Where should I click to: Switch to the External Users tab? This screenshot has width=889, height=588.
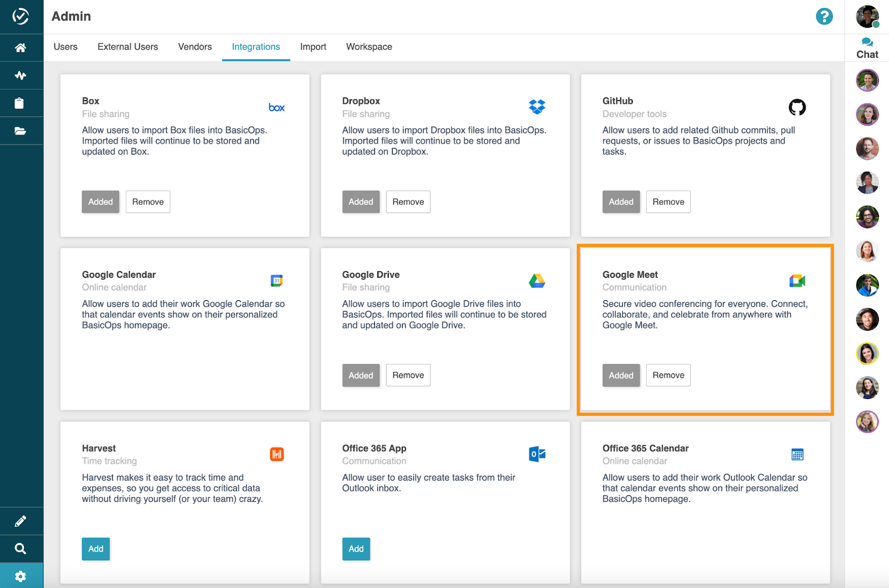pos(127,47)
